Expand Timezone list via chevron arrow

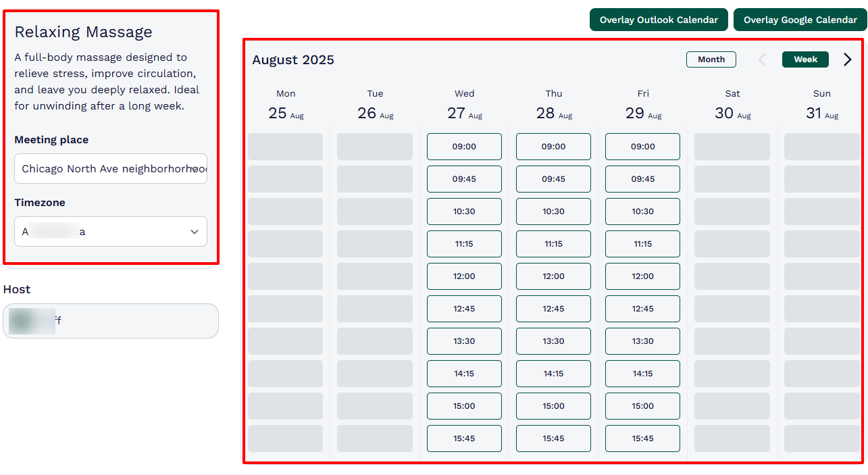(195, 232)
